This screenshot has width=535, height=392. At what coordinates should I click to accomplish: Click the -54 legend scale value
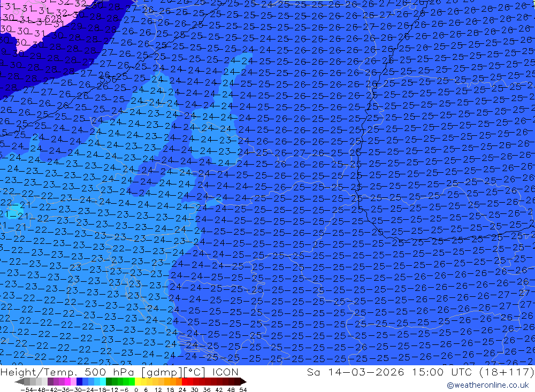coord(27,390)
